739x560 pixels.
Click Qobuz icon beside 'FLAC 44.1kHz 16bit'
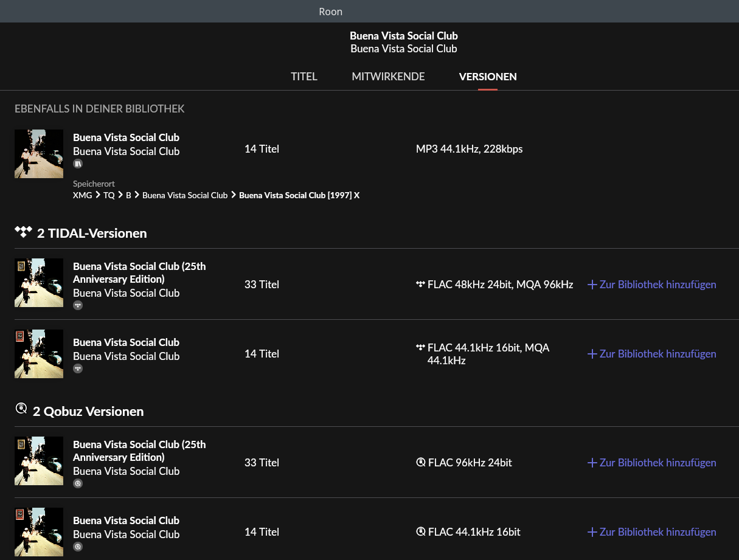point(420,532)
